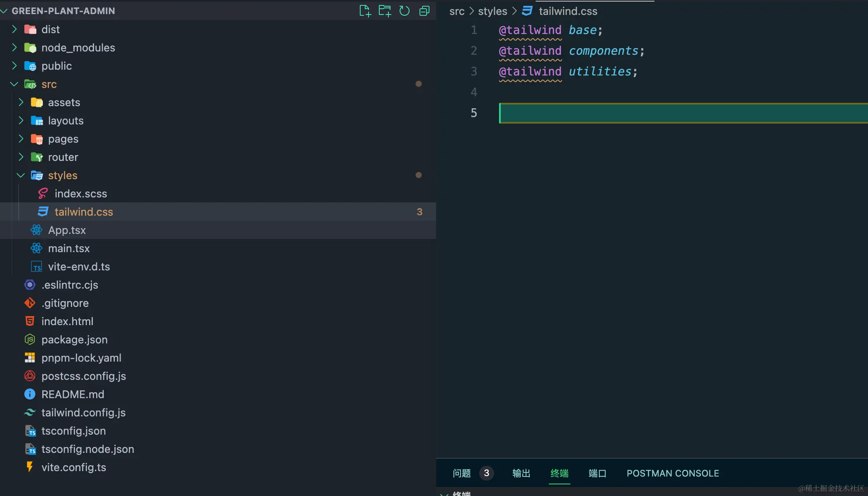Image resolution: width=868 pixels, height=496 pixels.
Task: Expand the assets folder chevron
Action: pyautogui.click(x=21, y=102)
